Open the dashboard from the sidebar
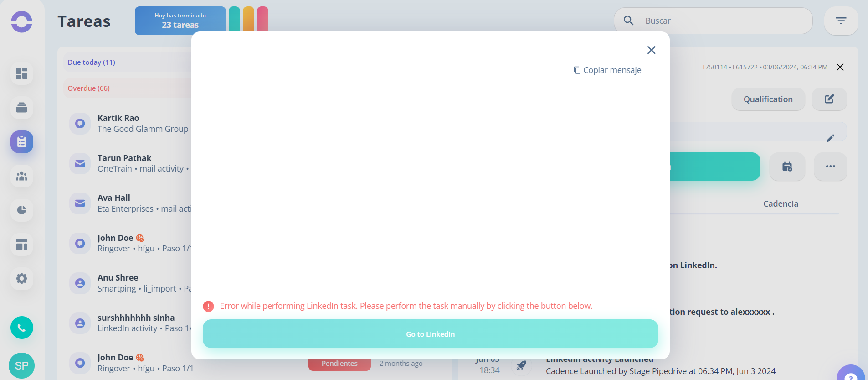This screenshot has height=380, width=868. (x=22, y=73)
